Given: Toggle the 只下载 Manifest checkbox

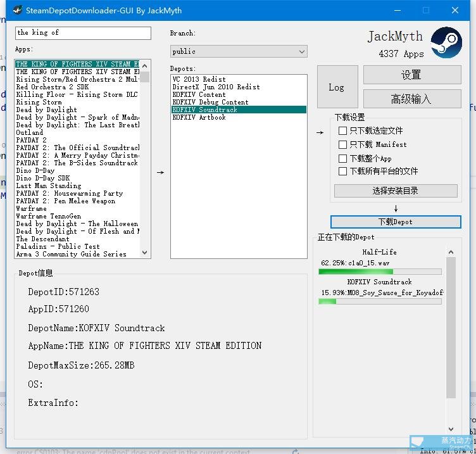Looking at the screenshot, I should click(x=342, y=144).
